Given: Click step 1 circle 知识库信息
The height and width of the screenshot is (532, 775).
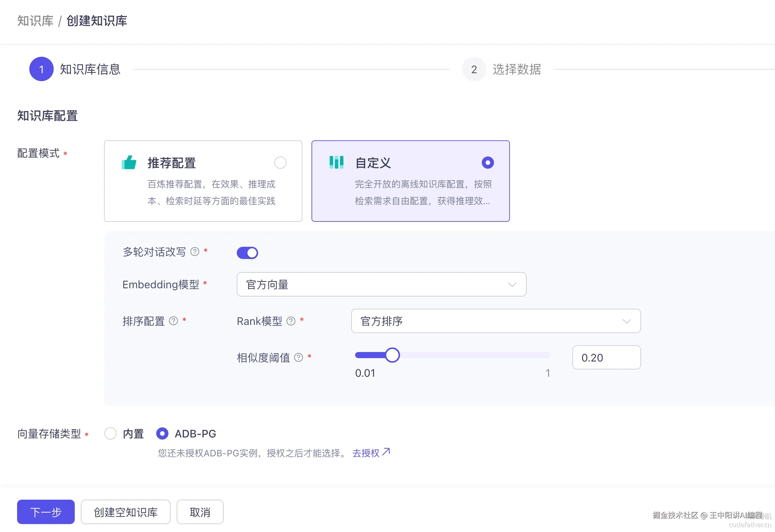Looking at the screenshot, I should click(x=41, y=69).
